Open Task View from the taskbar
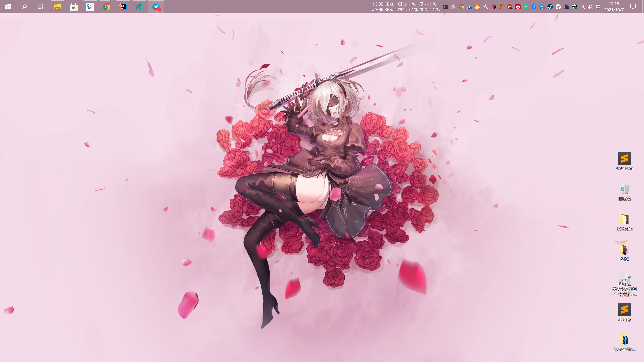Viewport: 644px width, 362px height. [x=40, y=7]
